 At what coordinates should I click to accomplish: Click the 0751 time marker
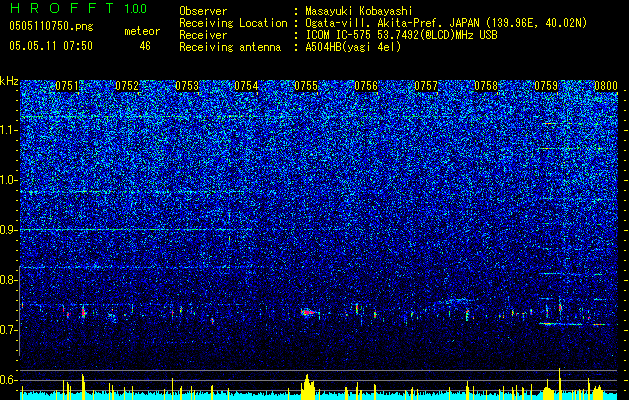pyautogui.click(x=67, y=86)
